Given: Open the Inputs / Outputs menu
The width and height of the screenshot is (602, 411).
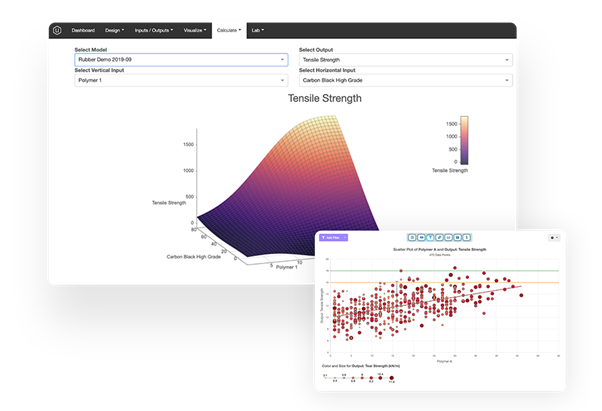Looking at the screenshot, I should click(x=154, y=30).
